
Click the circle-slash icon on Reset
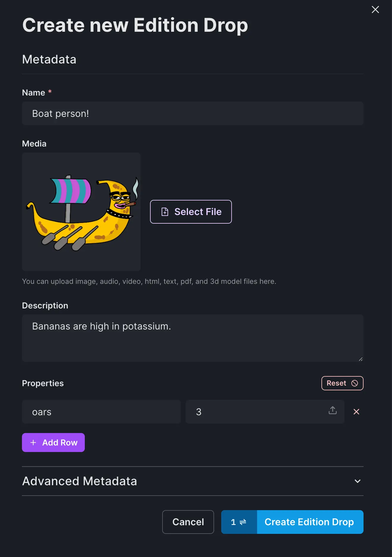(x=355, y=383)
